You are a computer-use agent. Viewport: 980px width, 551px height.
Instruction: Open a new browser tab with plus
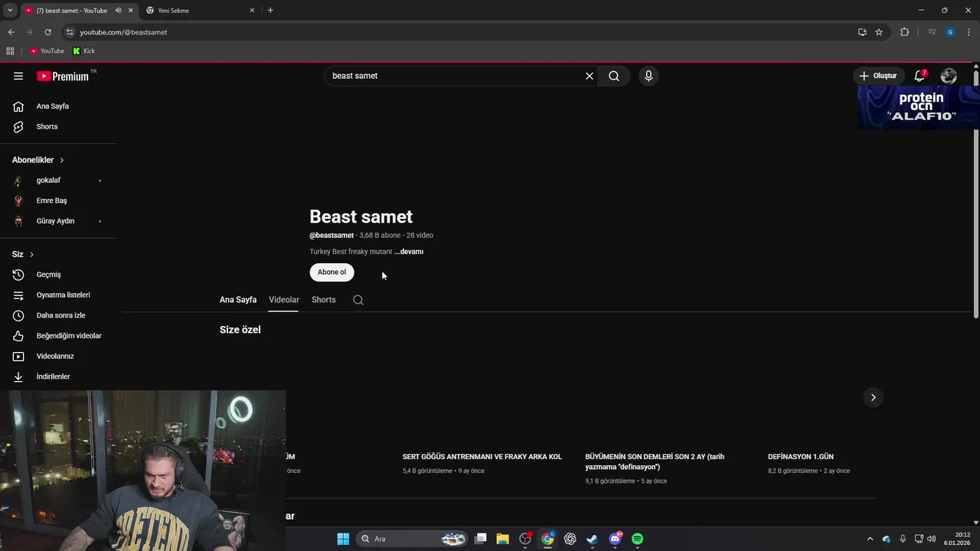[270, 11]
